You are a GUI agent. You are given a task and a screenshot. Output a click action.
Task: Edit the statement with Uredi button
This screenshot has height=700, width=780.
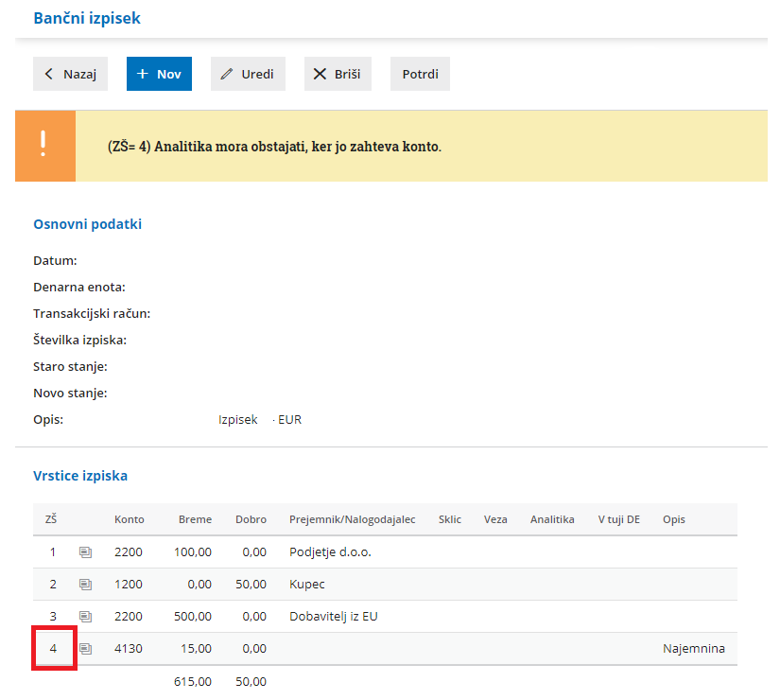click(248, 74)
